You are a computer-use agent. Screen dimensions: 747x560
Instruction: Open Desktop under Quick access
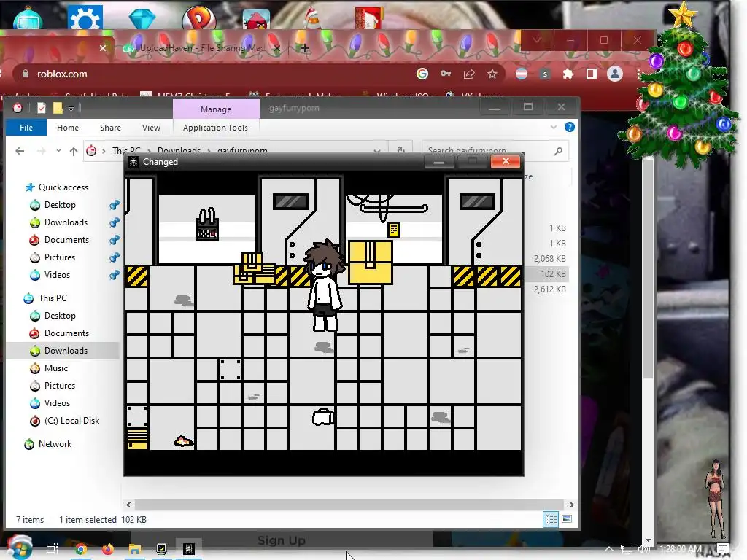click(60, 205)
